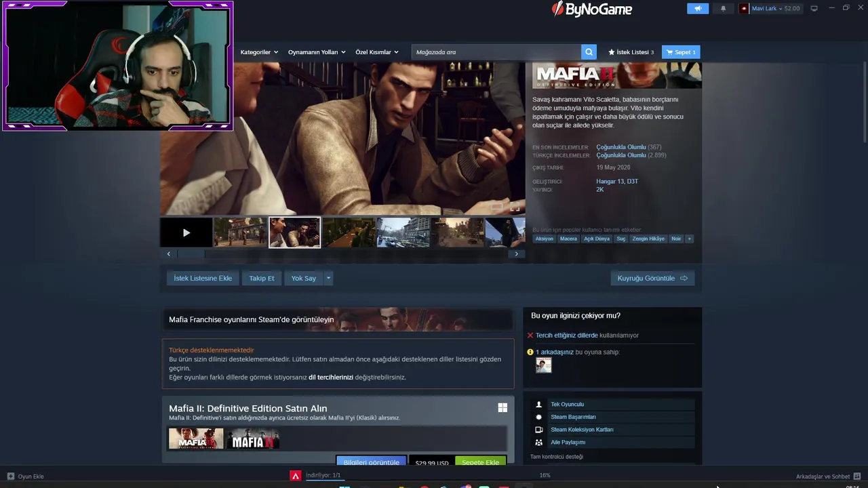Click the Mafia II Classic package image
Image resolution: width=868 pixels, height=488 pixels.
[x=253, y=439]
